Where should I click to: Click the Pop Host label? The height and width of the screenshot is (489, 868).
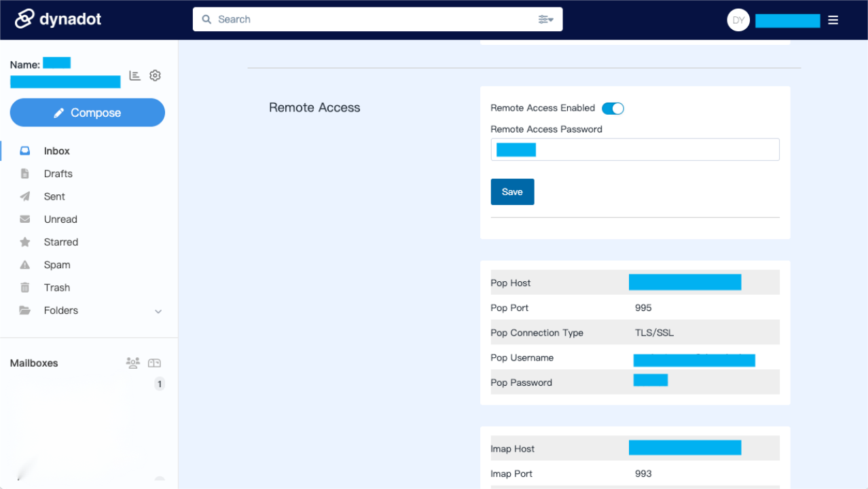pyautogui.click(x=511, y=283)
